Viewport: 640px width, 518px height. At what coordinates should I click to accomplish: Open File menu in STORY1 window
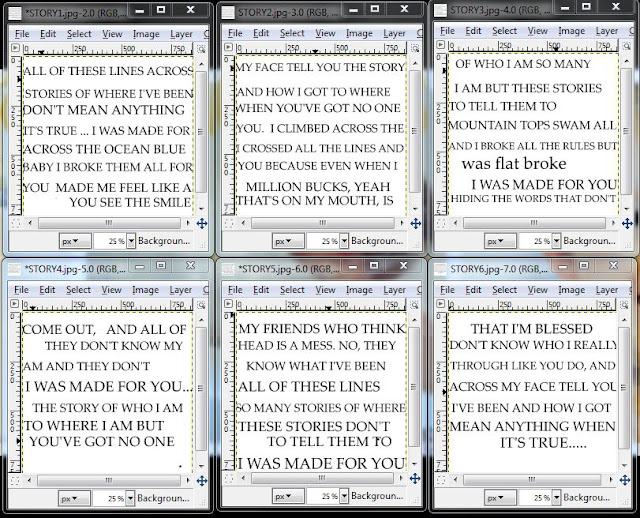click(x=22, y=34)
